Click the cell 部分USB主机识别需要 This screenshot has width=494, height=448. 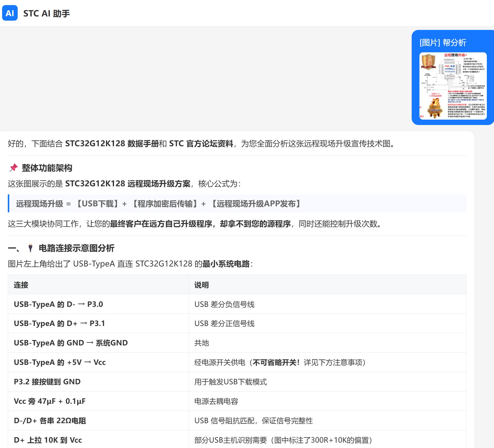point(328,440)
